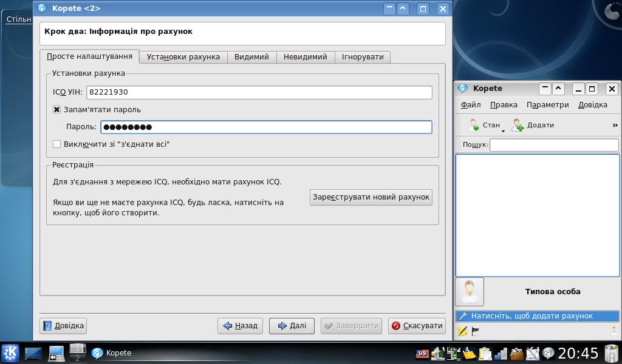Click the 20:45 clock in the panel
This screenshot has height=364, width=622.
578,353
